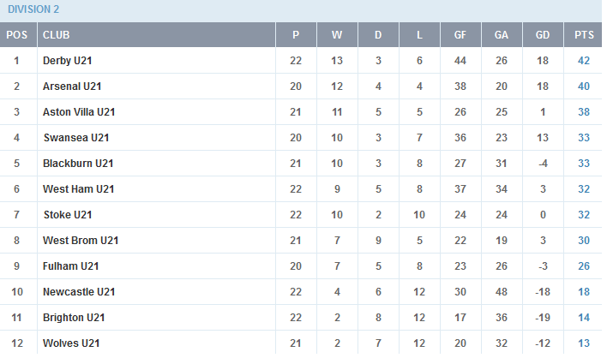Screen dimensions: 613x364
Task: Click the PTS column header
Action: 584,35
